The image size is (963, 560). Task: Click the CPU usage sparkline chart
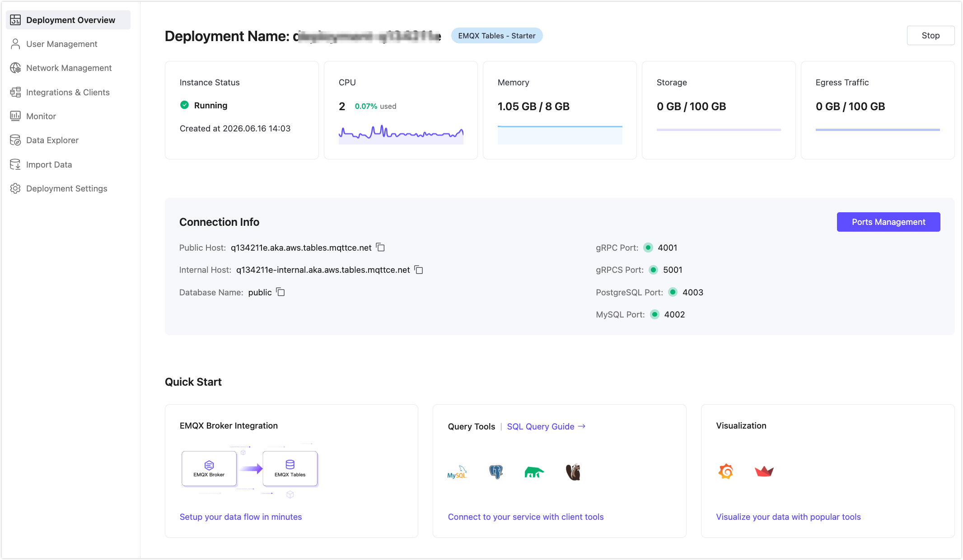click(x=401, y=134)
